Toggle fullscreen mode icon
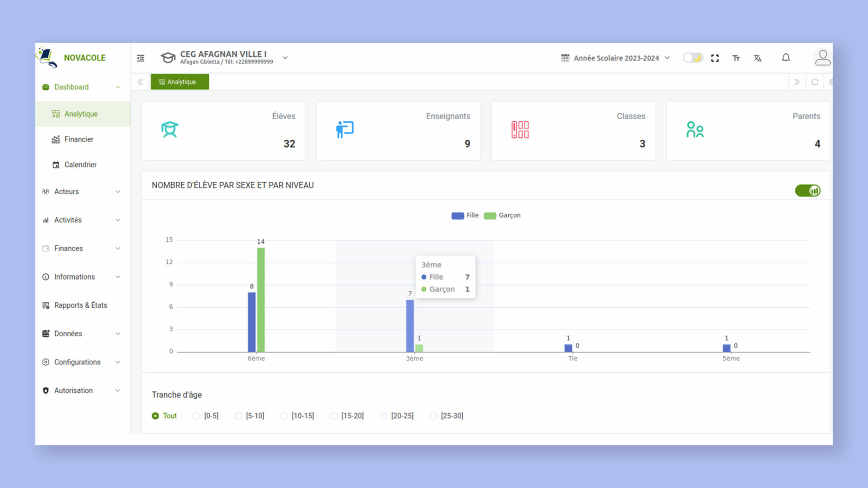 click(x=715, y=58)
